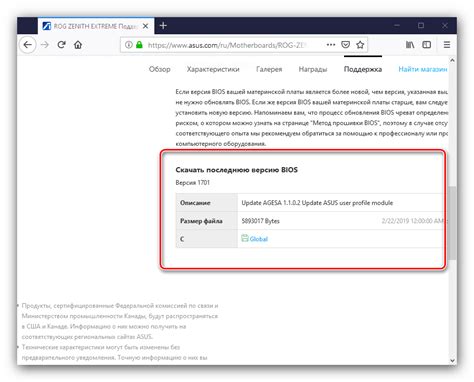
Task: Reload the page with the refresh icon
Action: pos(61,44)
